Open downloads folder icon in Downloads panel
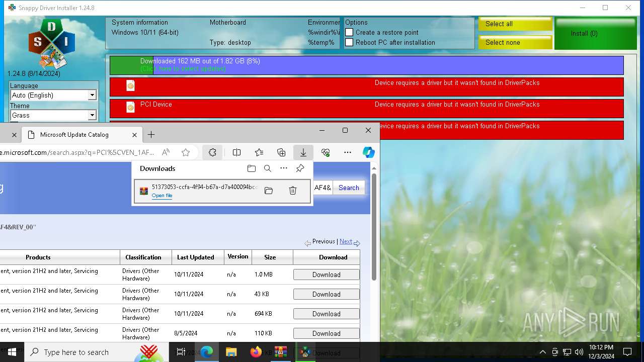644x362 pixels. click(x=252, y=168)
